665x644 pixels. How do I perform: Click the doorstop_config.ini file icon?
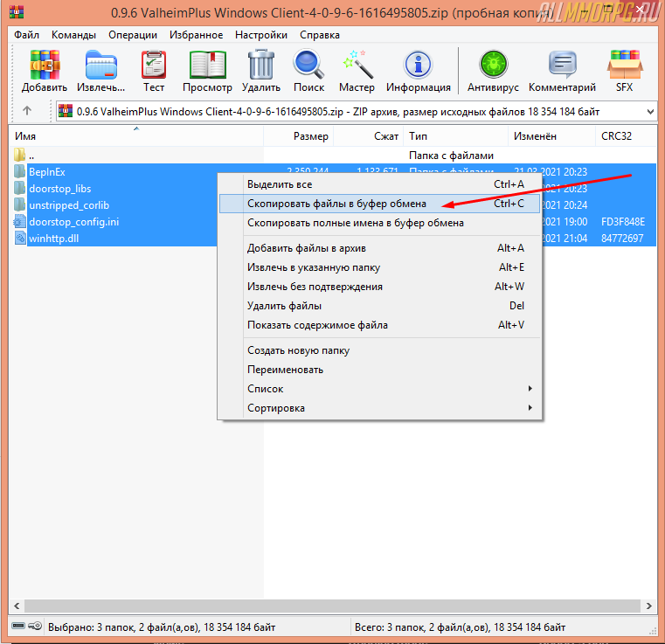[x=19, y=221]
